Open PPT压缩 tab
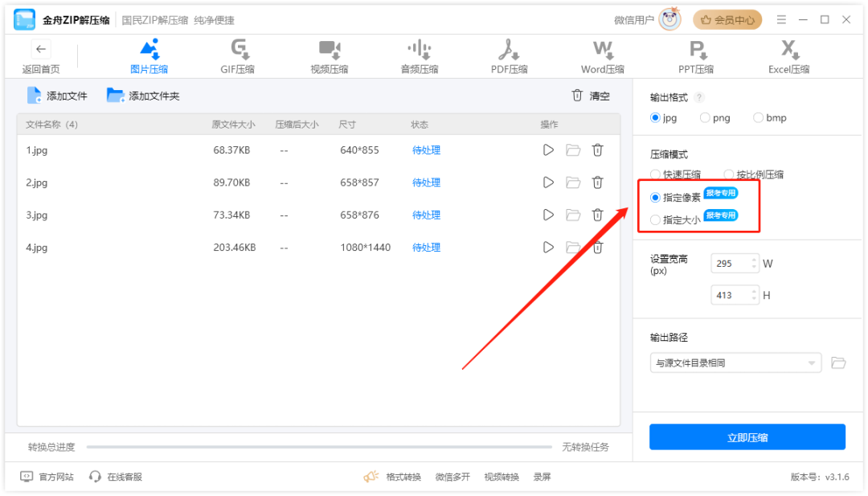Image resolution: width=868 pixels, height=496 pixels. pos(696,57)
